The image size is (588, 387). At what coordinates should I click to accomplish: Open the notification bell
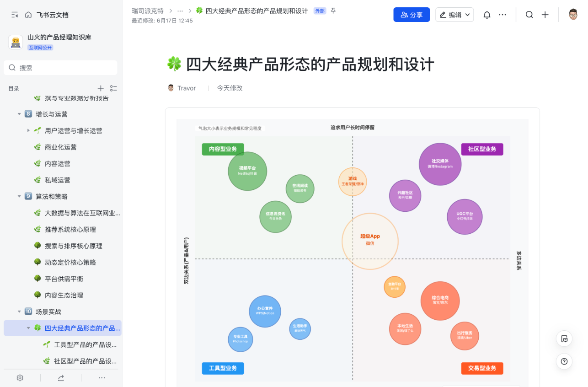pyautogui.click(x=486, y=14)
